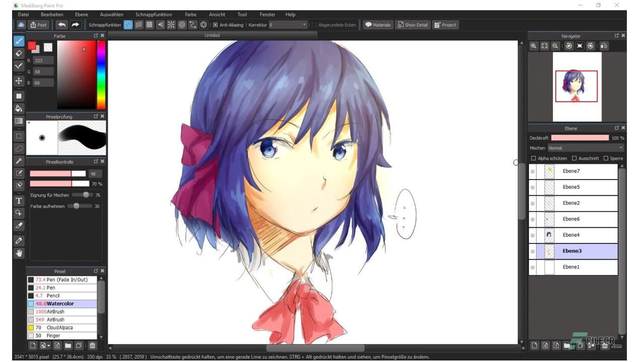Activate the Bucket fill tool

[19, 108]
